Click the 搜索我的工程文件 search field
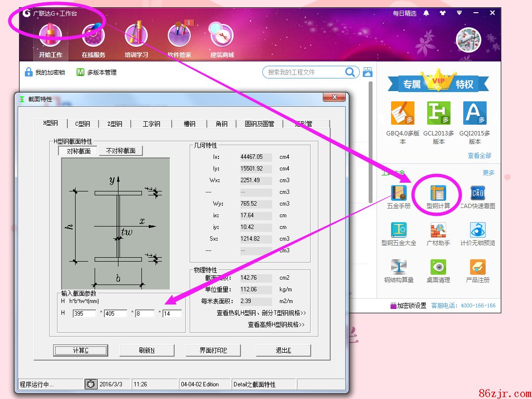 (304, 72)
